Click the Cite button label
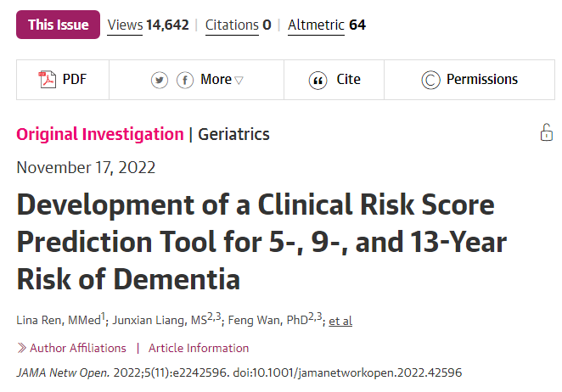Image resolution: width=562 pixels, height=392 pixels. [x=348, y=80]
